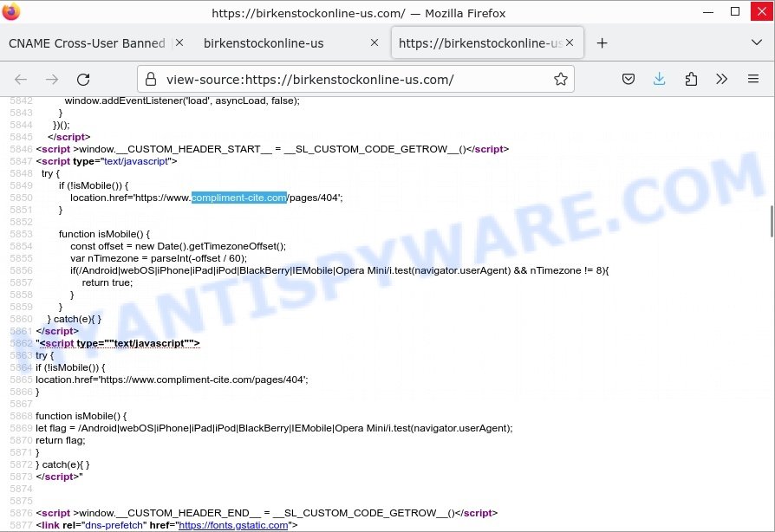Expand the list all tabs dropdown
Viewport: 775px width, 532px height.
[756, 42]
